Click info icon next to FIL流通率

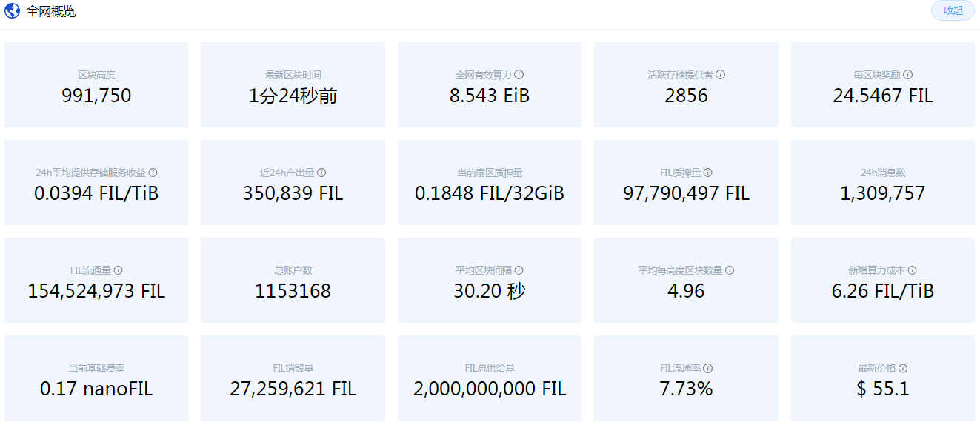(708, 368)
